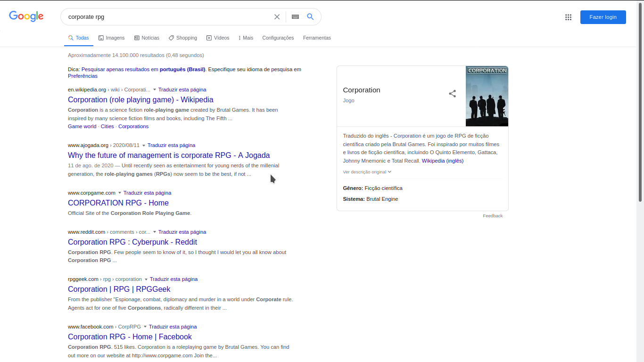The width and height of the screenshot is (644, 362).
Task: Open Corporation | RPG | RPGGeek result
Action: (x=119, y=289)
